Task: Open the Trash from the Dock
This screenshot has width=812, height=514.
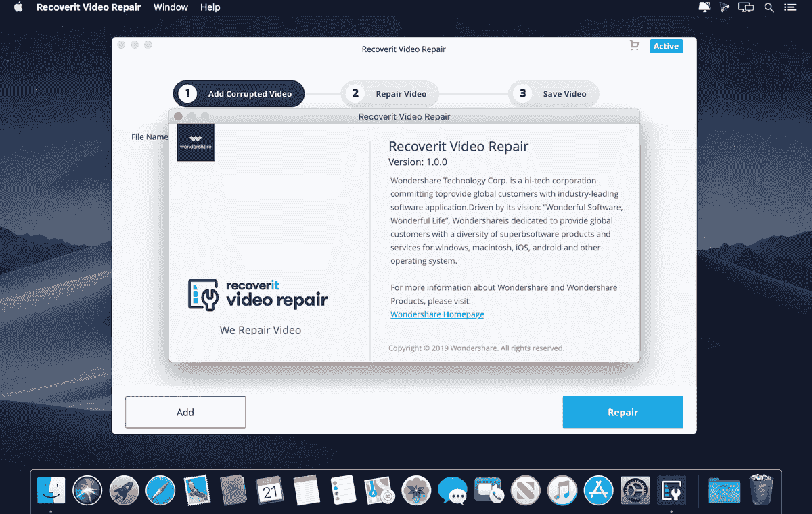Action: (761, 490)
